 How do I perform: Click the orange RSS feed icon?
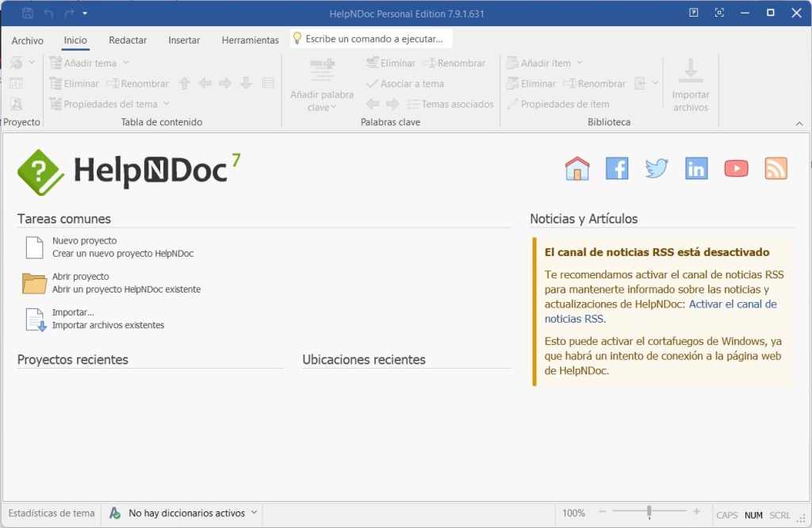click(x=776, y=168)
